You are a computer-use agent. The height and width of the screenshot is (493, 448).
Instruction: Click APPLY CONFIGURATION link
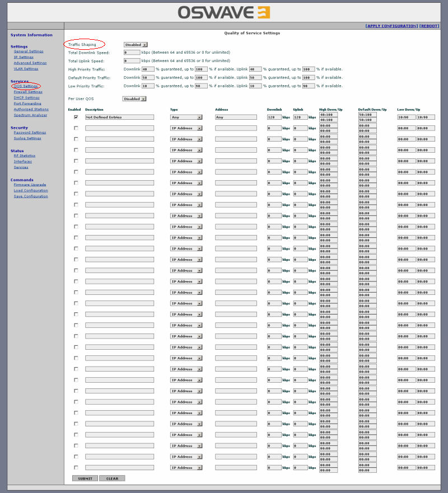coord(391,26)
